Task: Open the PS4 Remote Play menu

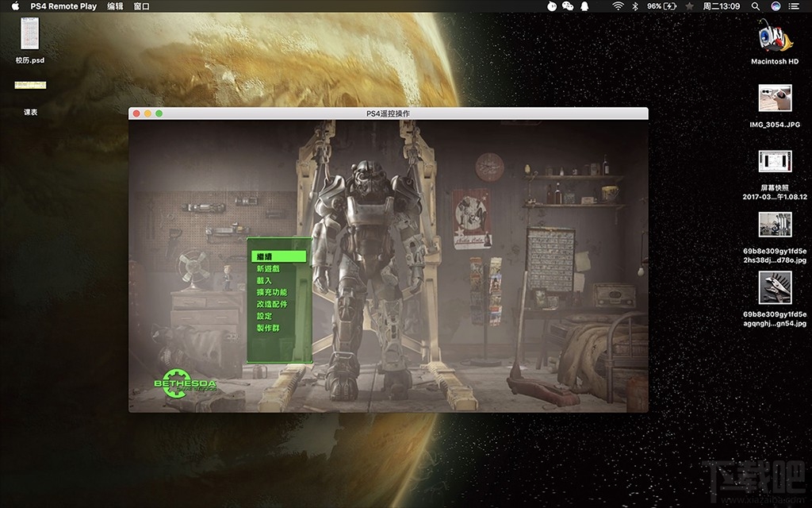Action: click(x=63, y=6)
